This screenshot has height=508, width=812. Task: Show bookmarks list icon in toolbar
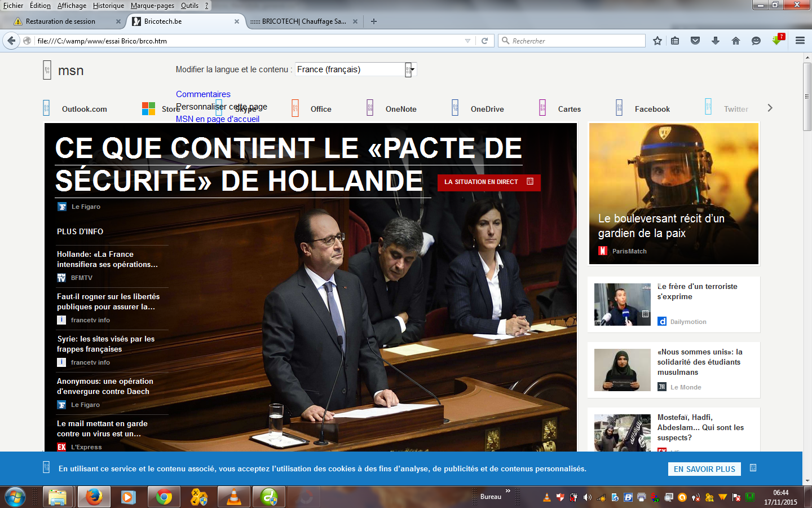tap(675, 41)
